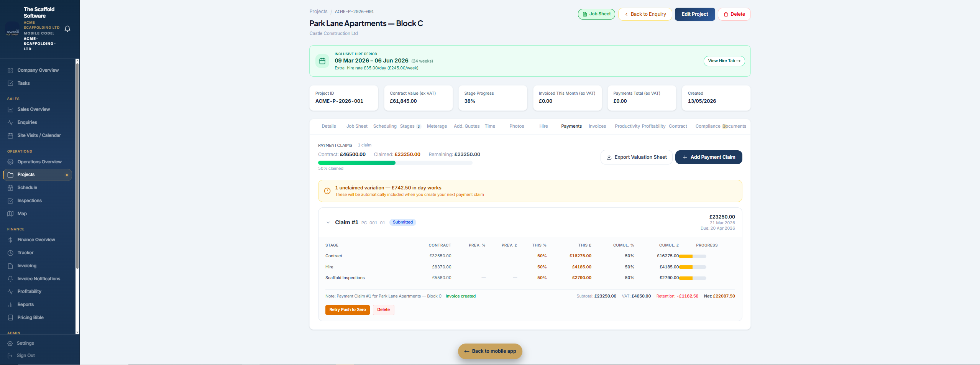Image resolution: width=980 pixels, height=365 pixels.
Task: Click Sales Overview chart icon
Action: coord(10,109)
